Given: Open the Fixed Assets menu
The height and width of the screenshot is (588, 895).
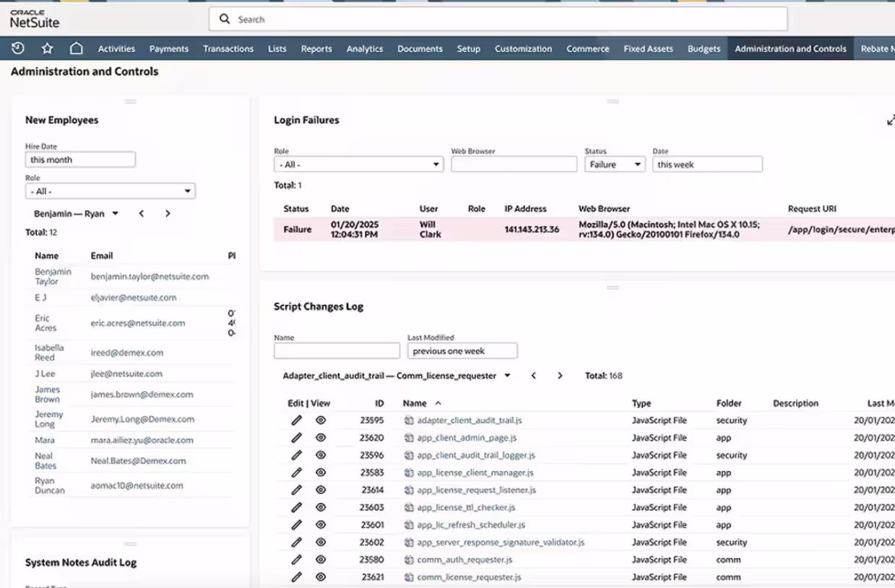Looking at the screenshot, I should click(648, 48).
